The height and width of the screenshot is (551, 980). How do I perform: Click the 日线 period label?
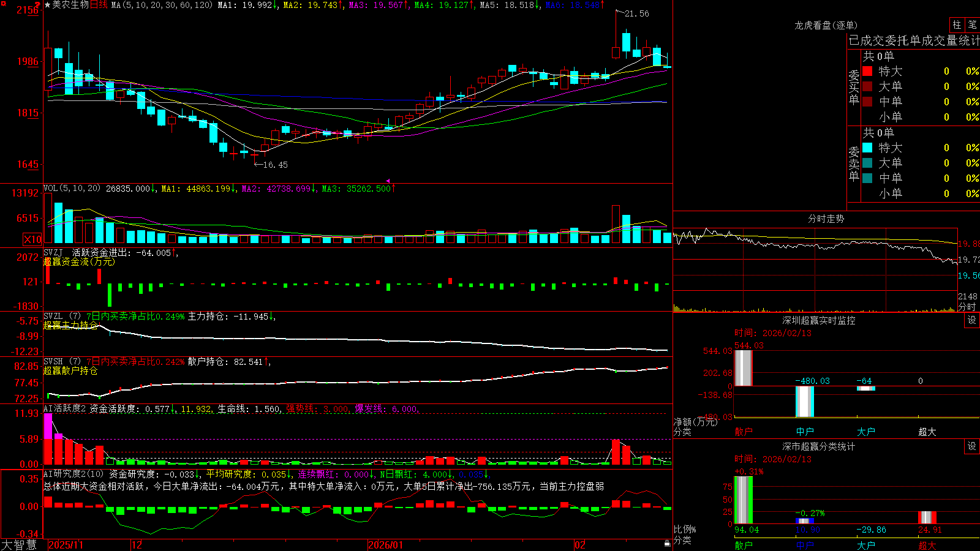coord(98,5)
